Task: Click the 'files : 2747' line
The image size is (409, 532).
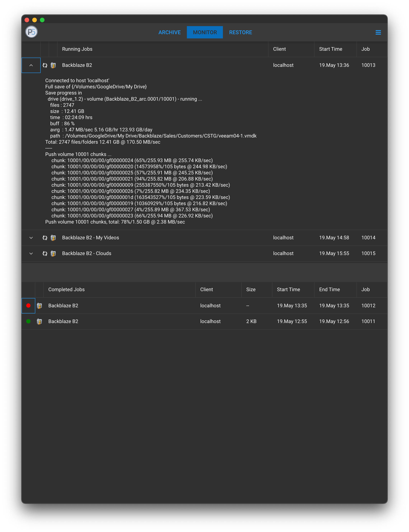Action: click(x=62, y=105)
